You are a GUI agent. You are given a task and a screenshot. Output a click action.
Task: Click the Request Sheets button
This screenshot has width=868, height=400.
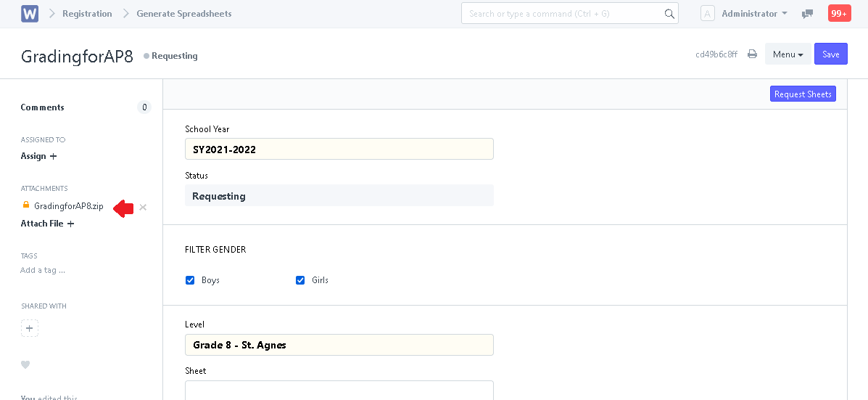coord(803,94)
